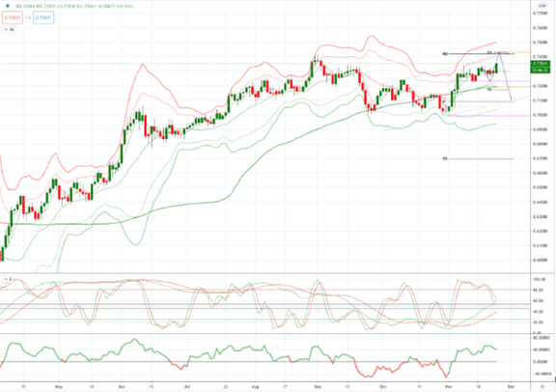
Task: Click the 0.00000 level on momentum scale
Action: [x=542, y=362]
